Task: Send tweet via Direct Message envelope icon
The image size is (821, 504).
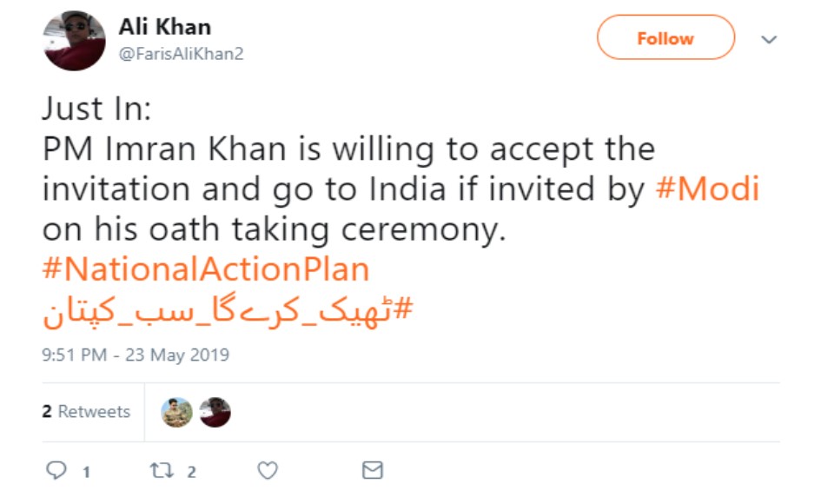Action: pos(372,470)
